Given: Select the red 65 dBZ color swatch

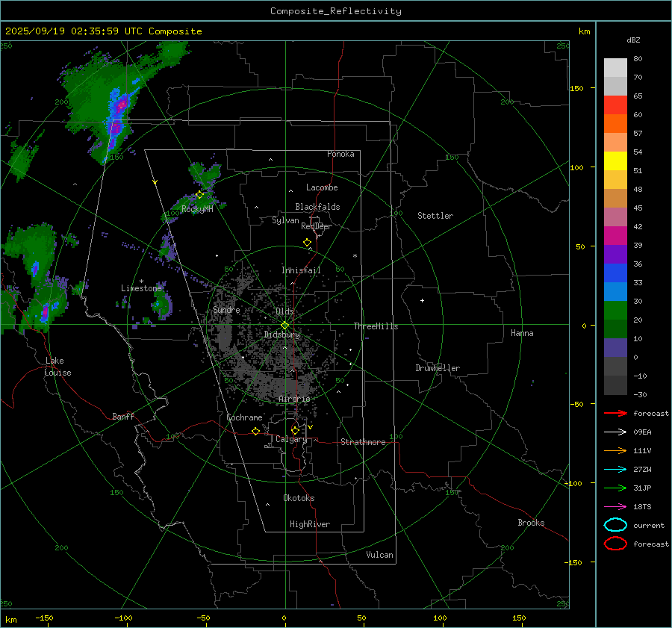Looking at the screenshot, I should point(615,105).
